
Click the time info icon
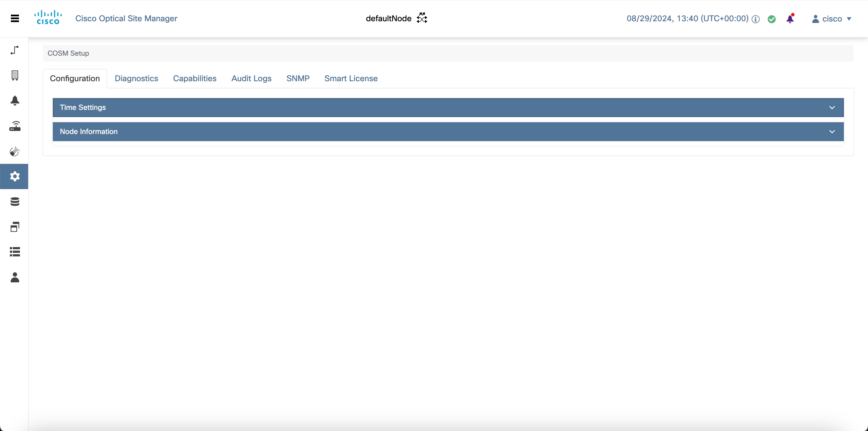(755, 19)
